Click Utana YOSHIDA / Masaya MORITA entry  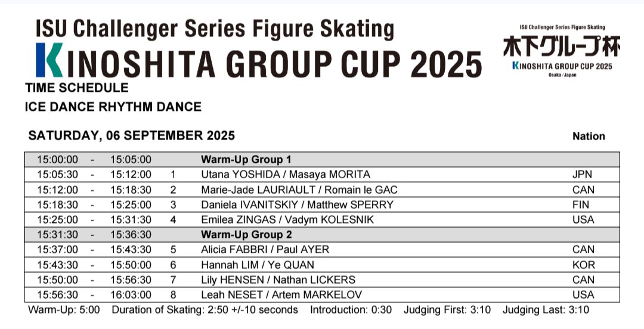(x=285, y=175)
